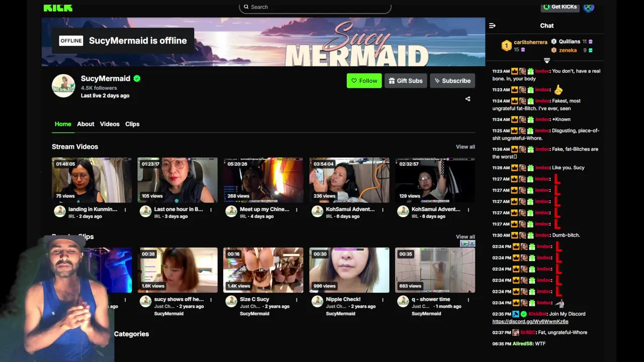This screenshot has width=644, height=362.
Task: Open the Kick logo home link
Action: click(x=58, y=7)
